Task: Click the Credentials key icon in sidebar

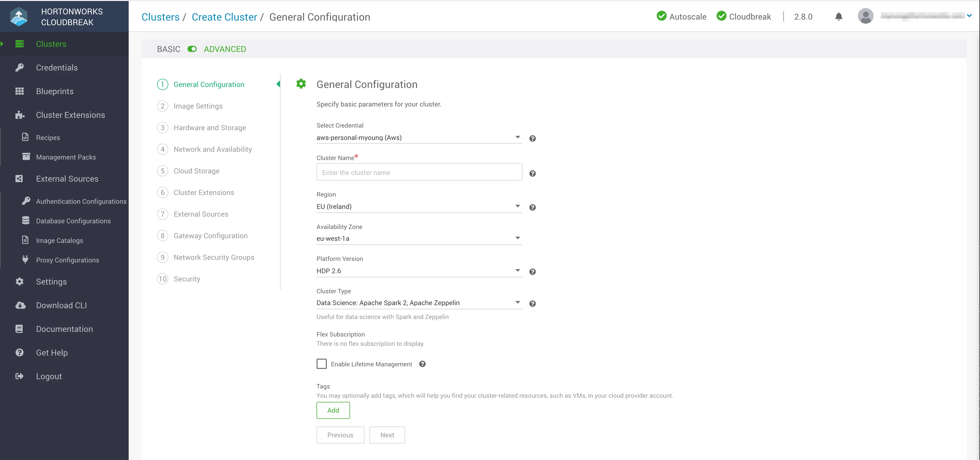Action: pos(19,68)
